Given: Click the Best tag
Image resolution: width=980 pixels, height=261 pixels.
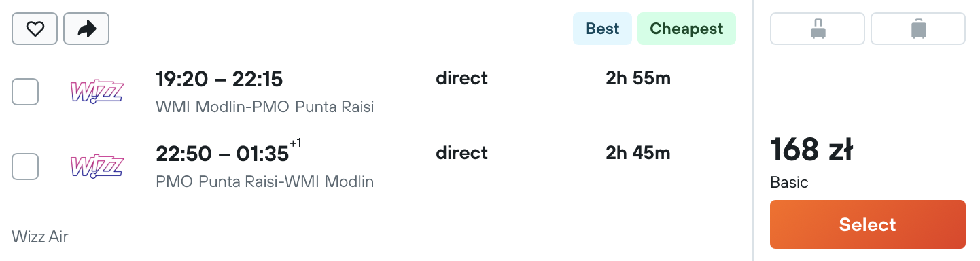Looking at the screenshot, I should coord(603,29).
